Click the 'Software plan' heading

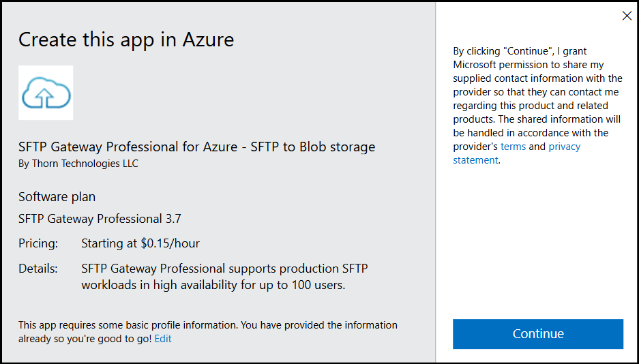tap(57, 197)
